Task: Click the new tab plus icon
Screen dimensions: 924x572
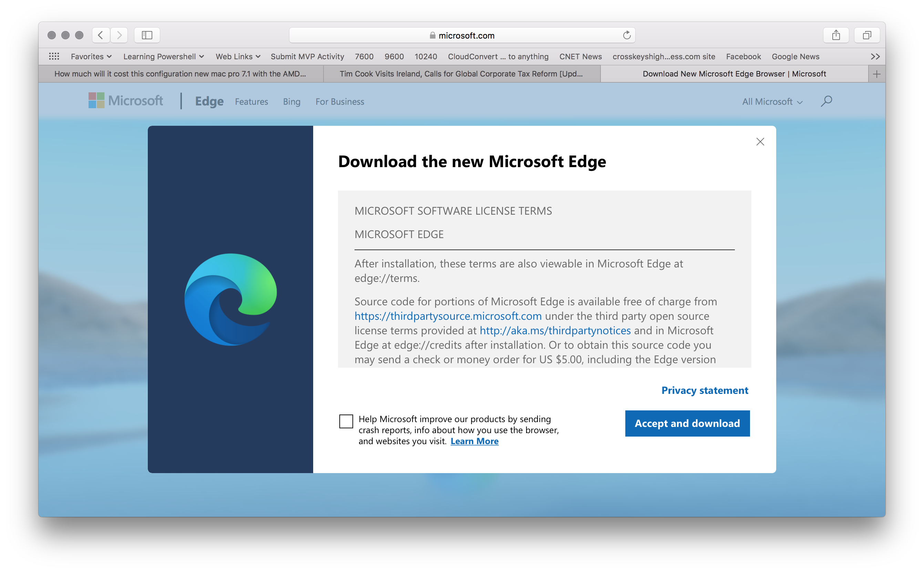Action: click(876, 74)
